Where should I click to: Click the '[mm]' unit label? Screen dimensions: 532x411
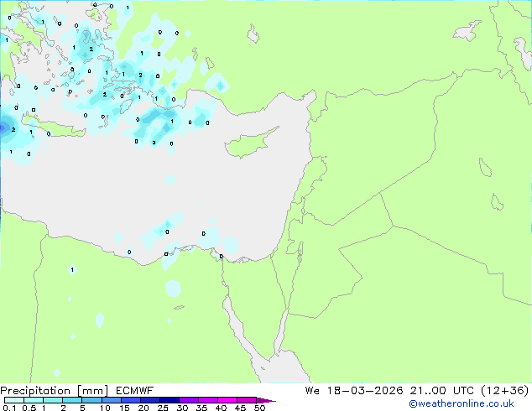click(x=92, y=391)
